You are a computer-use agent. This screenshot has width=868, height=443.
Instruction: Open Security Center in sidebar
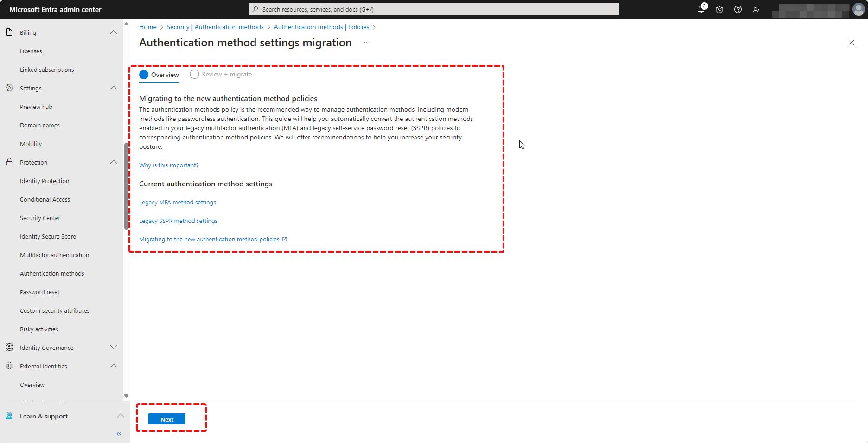(40, 218)
